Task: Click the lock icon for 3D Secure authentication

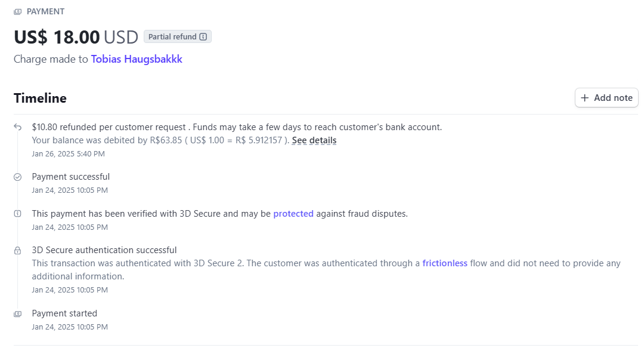Action: (x=18, y=250)
